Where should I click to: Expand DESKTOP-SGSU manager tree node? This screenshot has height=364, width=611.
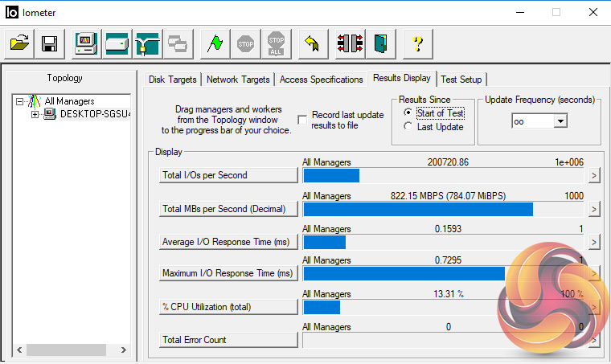click(35, 114)
